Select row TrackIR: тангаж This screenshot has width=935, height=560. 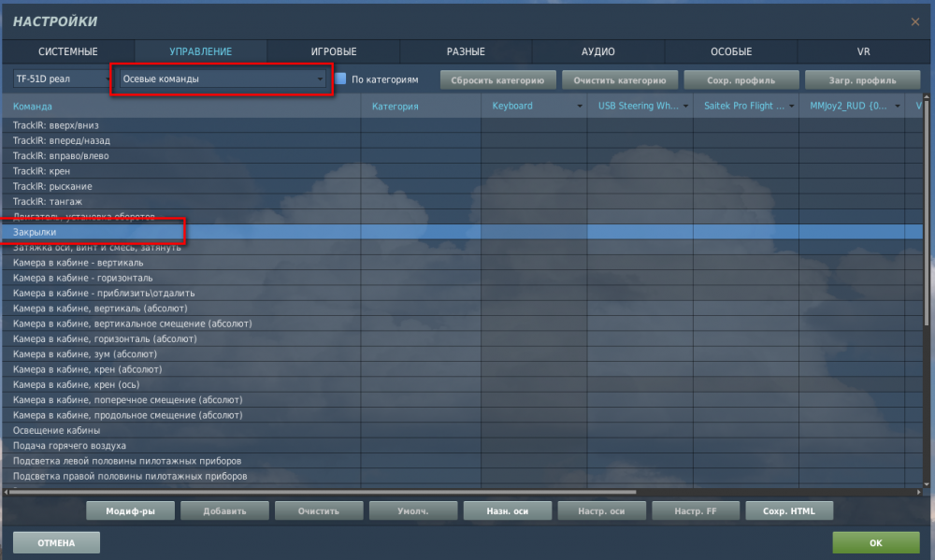[463, 202]
